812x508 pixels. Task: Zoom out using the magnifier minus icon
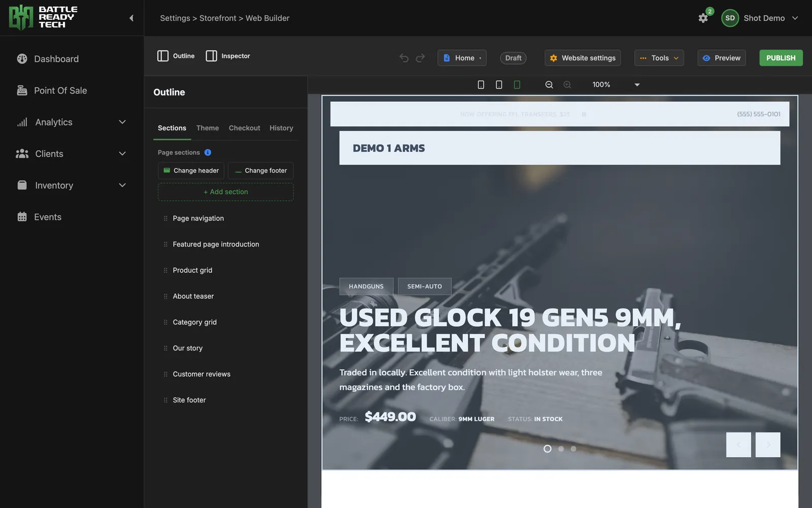549,85
